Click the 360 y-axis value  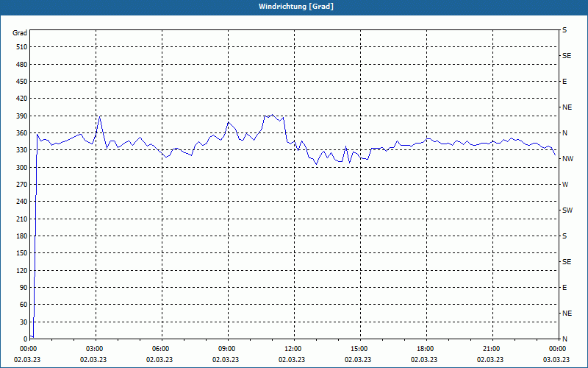(x=22, y=133)
